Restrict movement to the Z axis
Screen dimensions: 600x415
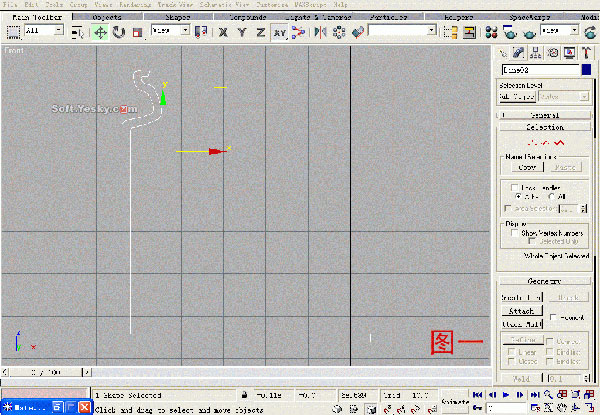point(261,33)
